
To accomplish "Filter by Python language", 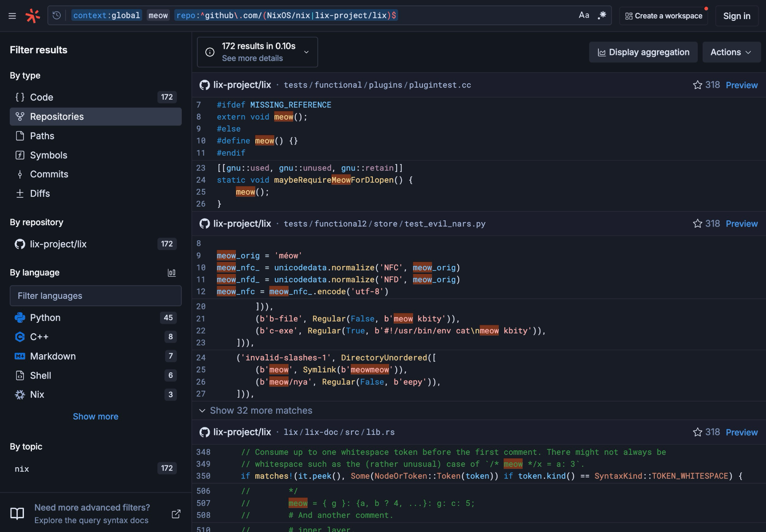I will point(95,317).
